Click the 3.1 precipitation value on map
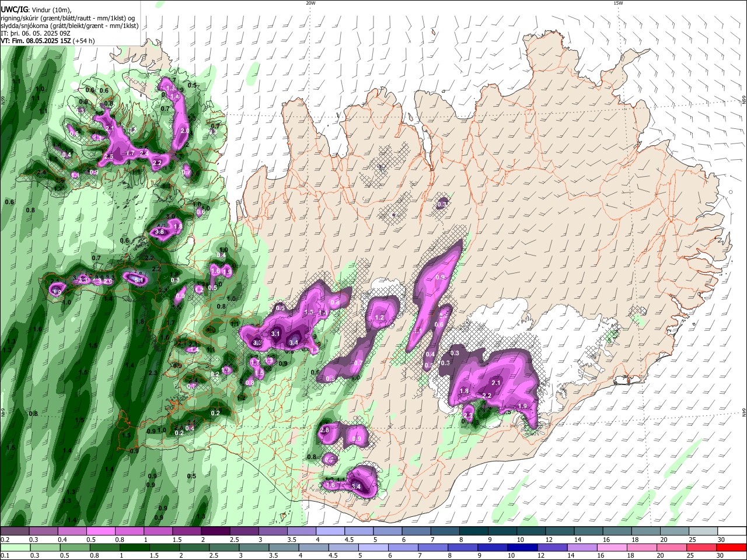747x560 pixels. coord(276,334)
